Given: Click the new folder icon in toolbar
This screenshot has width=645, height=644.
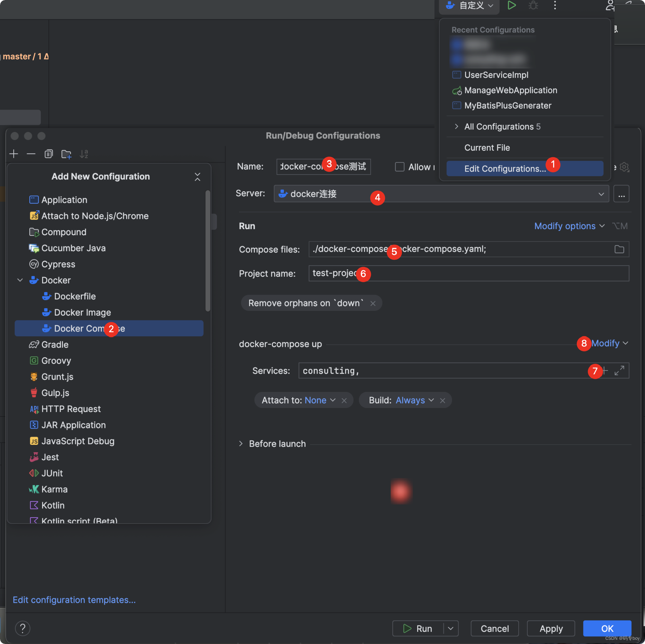Looking at the screenshot, I should click(x=66, y=154).
